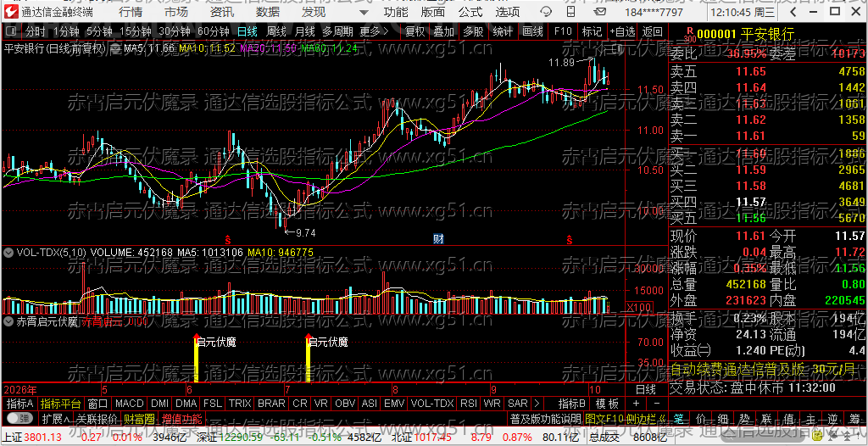Open the 行情 menu

130,11
